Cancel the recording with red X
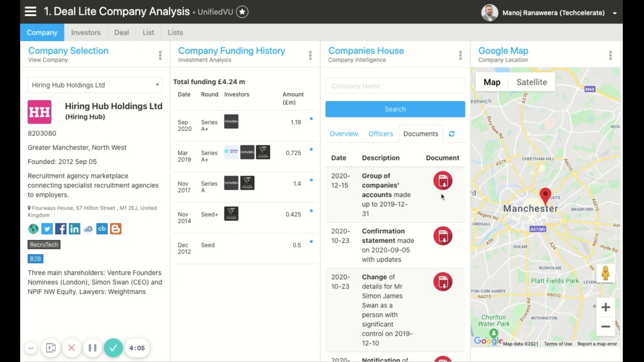The height and width of the screenshot is (362, 644). pyautogui.click(x=71, y=348)
